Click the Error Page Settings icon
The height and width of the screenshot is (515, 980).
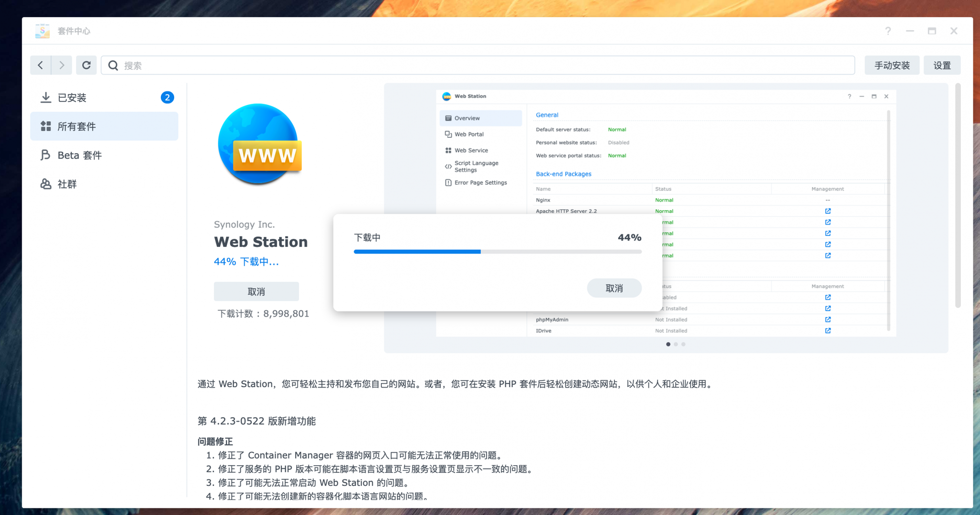[x=448, y=182]
